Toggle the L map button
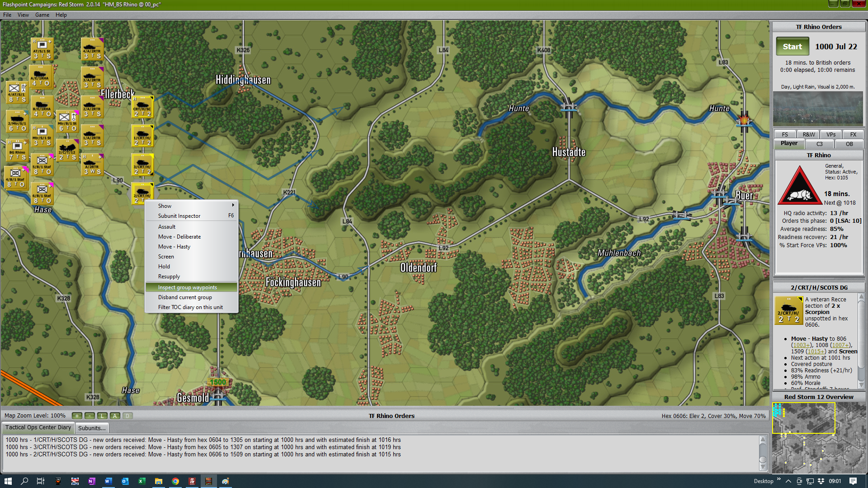The height and width of the screenshot is (488, 868). pyautogui.click(x=102, y=416)
